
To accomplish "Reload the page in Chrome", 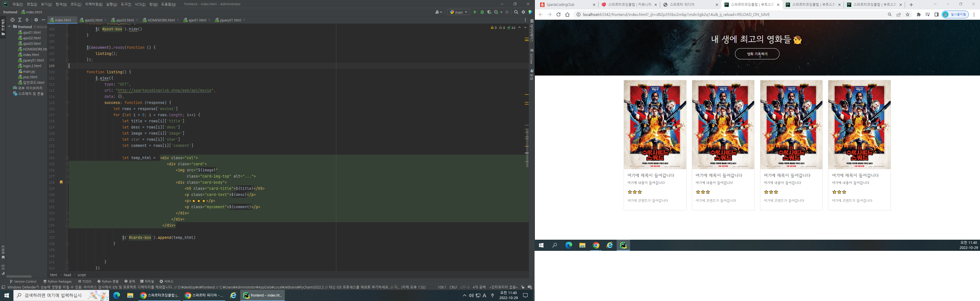I will [x=558, y=14].
